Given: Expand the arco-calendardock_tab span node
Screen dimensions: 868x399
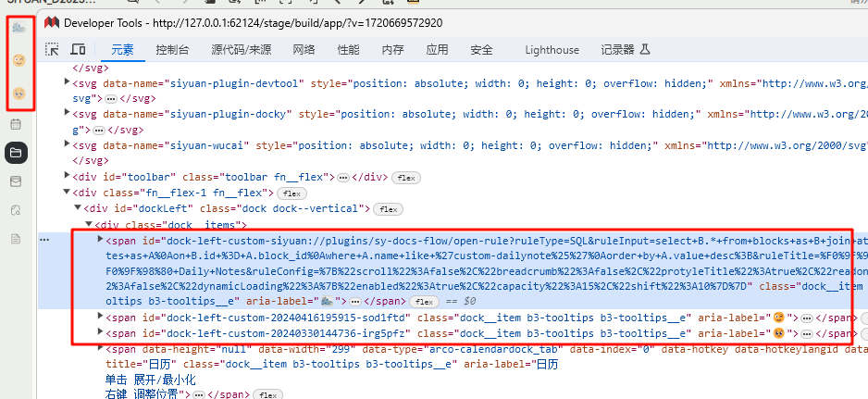Looking at the screenshot, I should (100, 348).
